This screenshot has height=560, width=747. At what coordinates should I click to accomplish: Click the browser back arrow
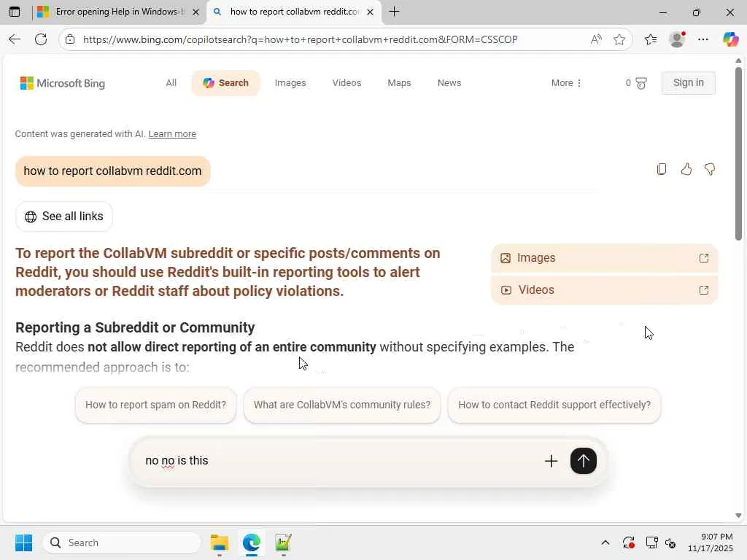point(15,39)
